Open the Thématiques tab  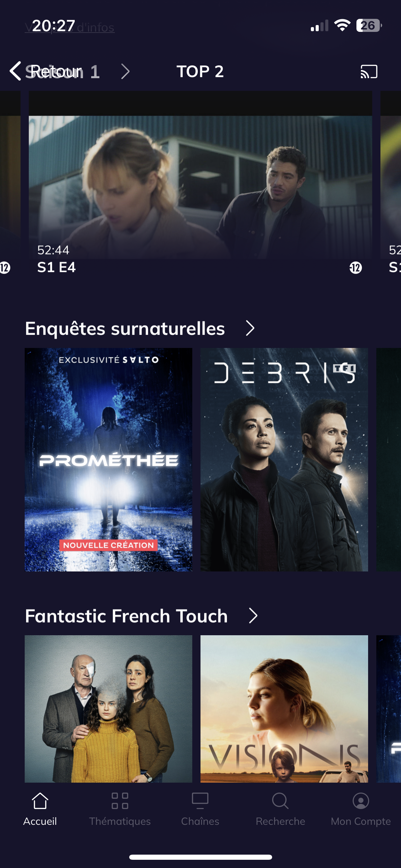[120, 809]
